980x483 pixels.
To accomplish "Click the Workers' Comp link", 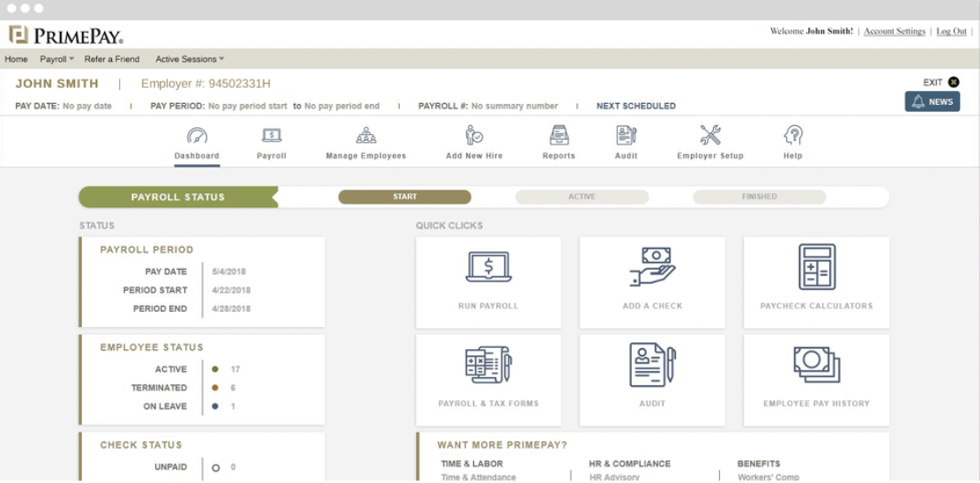I will pyautogui.click(x=768, y=478).
